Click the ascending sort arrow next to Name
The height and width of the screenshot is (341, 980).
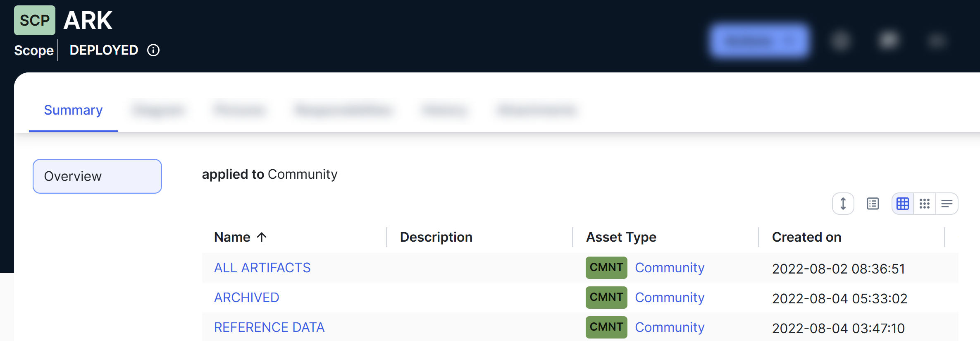262,237
